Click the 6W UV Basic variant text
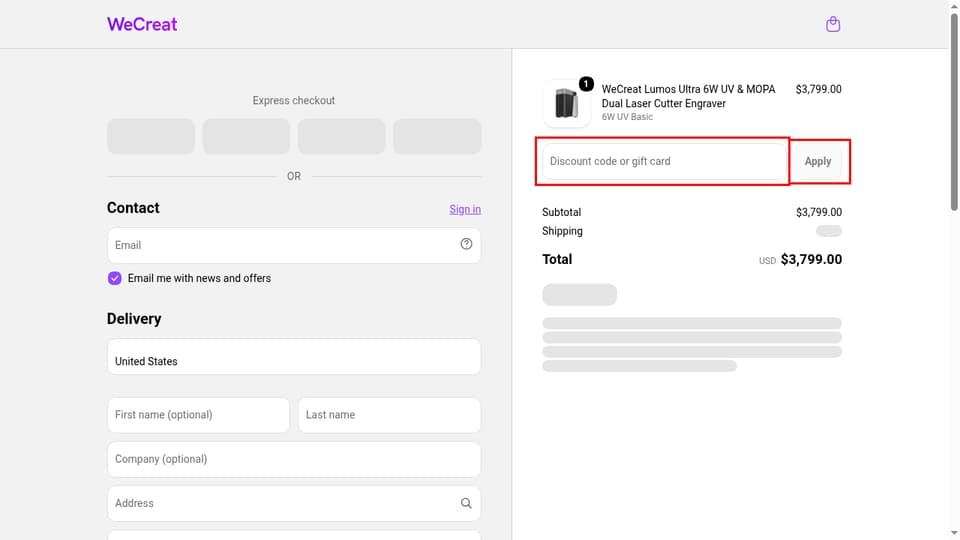Viewport: 960px width, 540px height. coord(627,117)
